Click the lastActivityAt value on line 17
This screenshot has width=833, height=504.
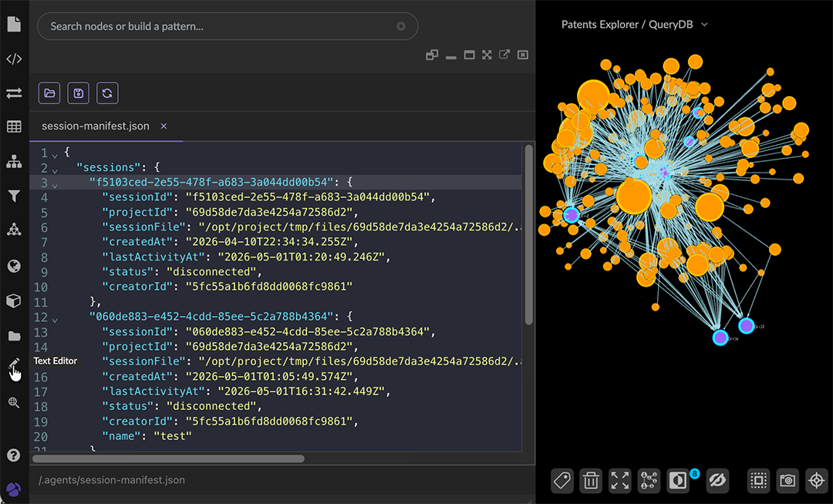click(302, 391)
